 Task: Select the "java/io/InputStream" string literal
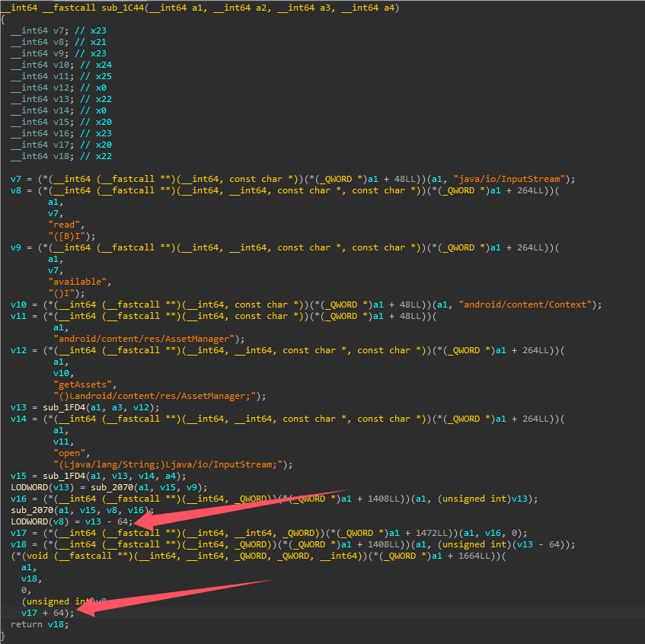click(509, 180)
